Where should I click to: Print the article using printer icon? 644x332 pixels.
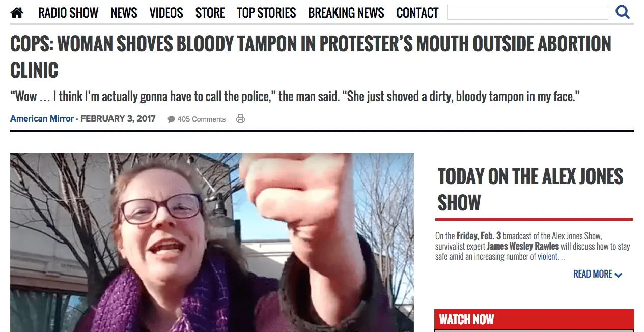click(241, 119)
